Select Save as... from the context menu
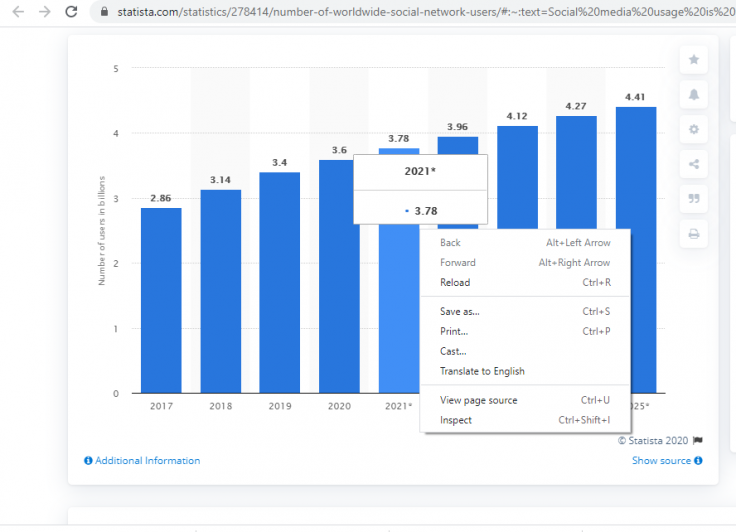 tap(525, 311)
